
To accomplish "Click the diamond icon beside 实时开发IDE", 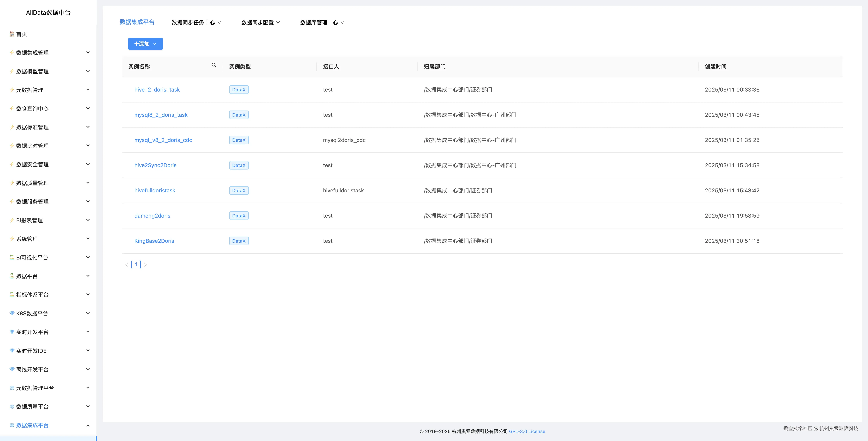I will click(12, 351).
